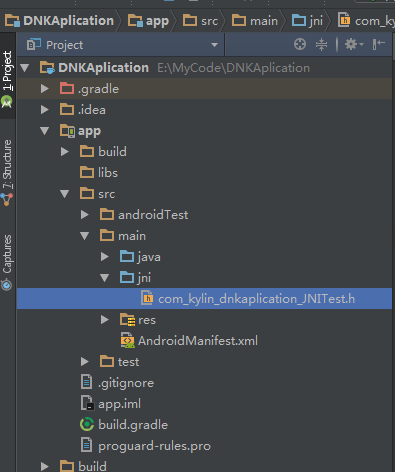Screen dimensions: 395x472
Task: Click app in the breadcrumb bar
Action: tap(148, 21)
